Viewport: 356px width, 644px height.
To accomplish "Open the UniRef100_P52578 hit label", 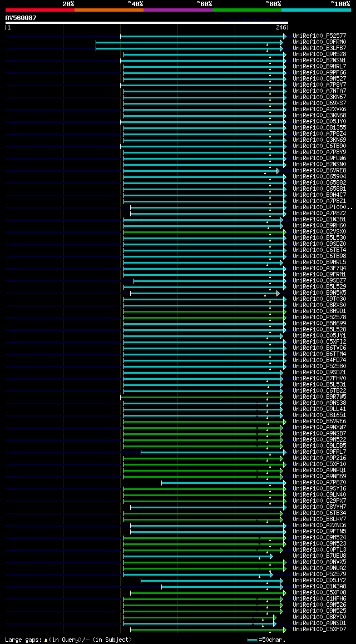I will tap(319, 317).
